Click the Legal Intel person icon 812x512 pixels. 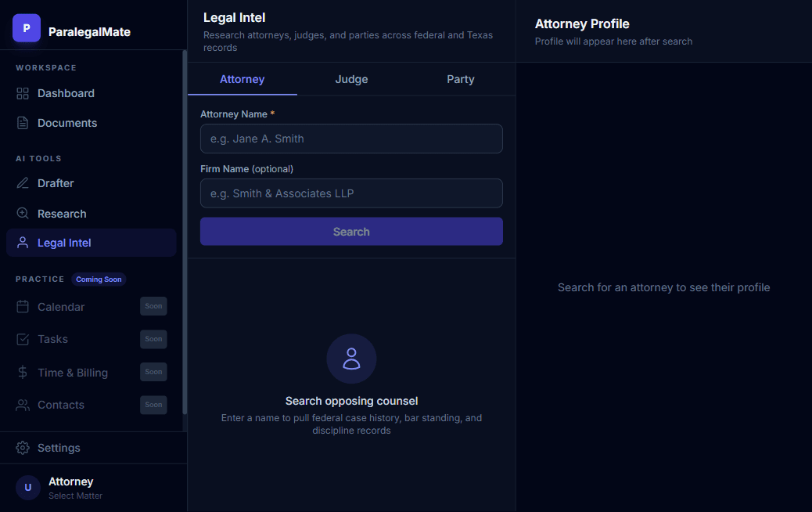coord(22,243)
